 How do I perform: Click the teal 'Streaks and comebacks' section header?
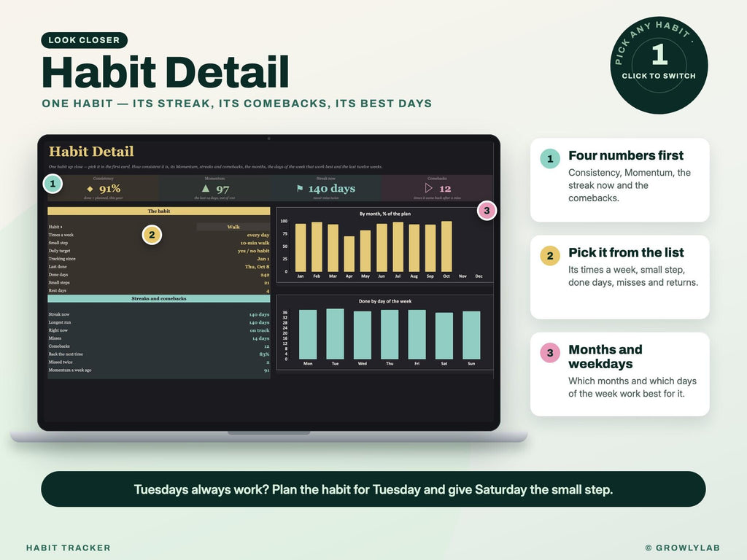pos(158,298)
